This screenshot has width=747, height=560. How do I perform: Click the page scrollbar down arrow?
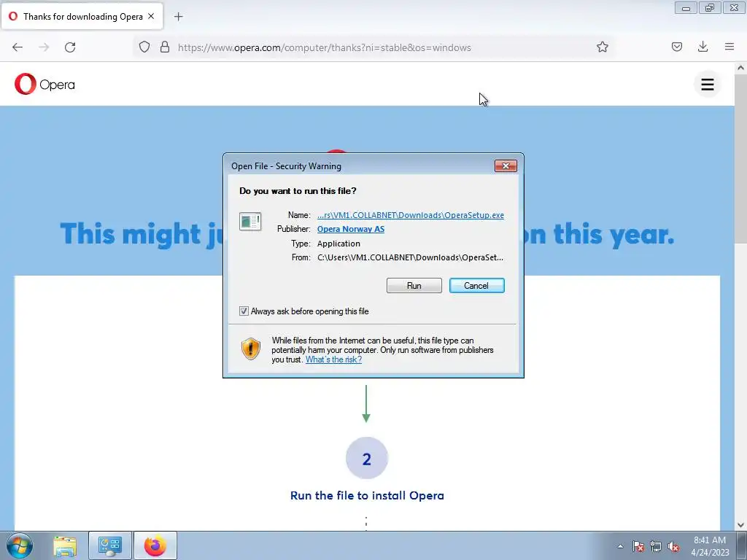click(740, 525)
